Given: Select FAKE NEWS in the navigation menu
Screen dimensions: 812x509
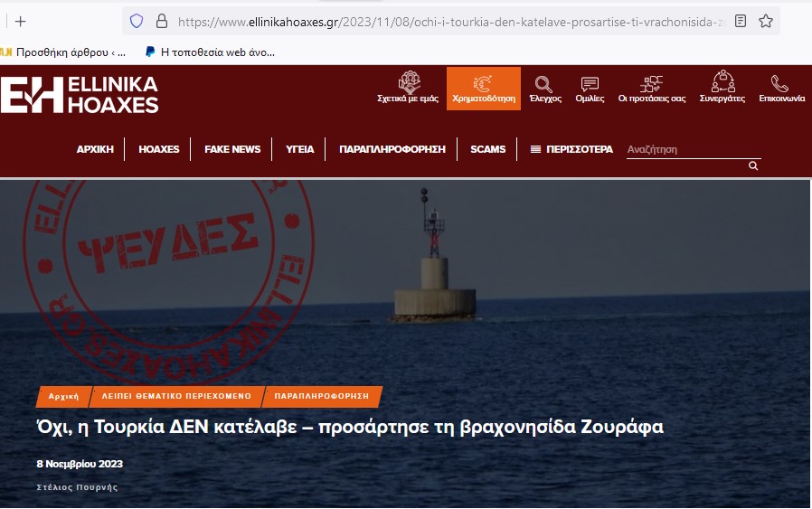Looking at the screenshot, I should pos(232,149).
